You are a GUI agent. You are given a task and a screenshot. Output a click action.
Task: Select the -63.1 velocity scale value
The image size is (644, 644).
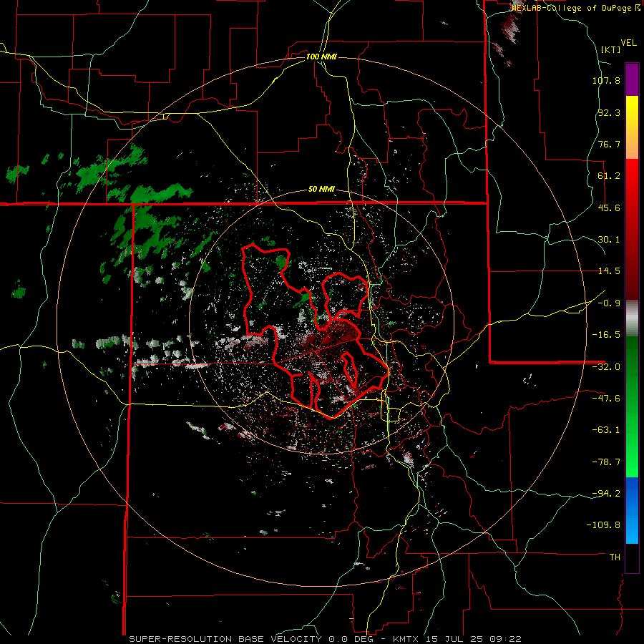click(606, 430)
